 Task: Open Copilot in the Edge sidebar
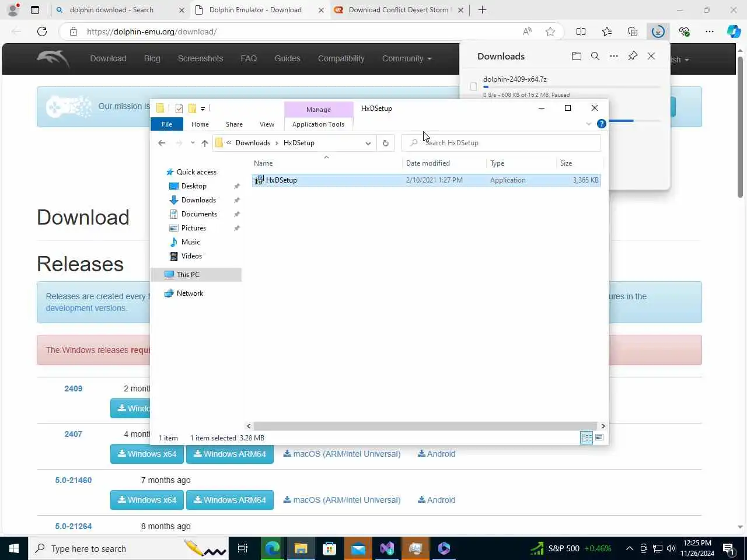pos(734,32)
